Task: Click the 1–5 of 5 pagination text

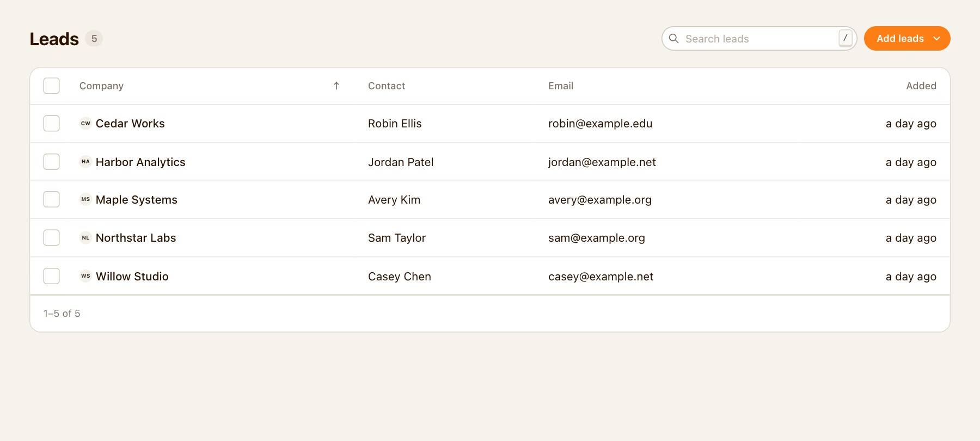Action: 62,314
